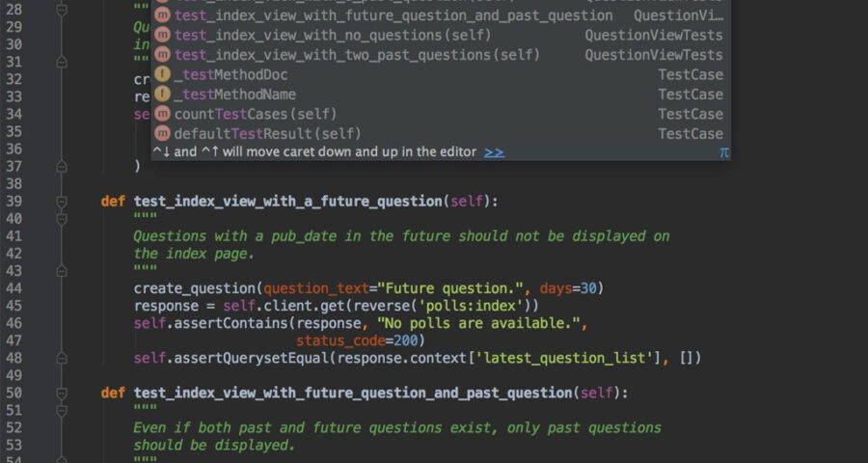
Task: Pick the defaultTestResult(self) suggestion
Action: tap(441, 133)
